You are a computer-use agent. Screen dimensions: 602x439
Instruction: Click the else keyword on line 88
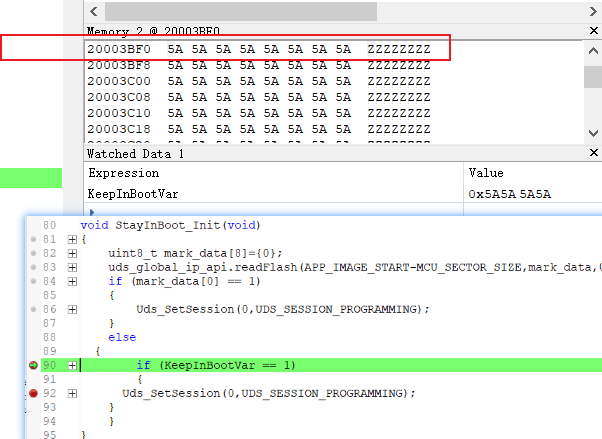(x=122, y=337)
